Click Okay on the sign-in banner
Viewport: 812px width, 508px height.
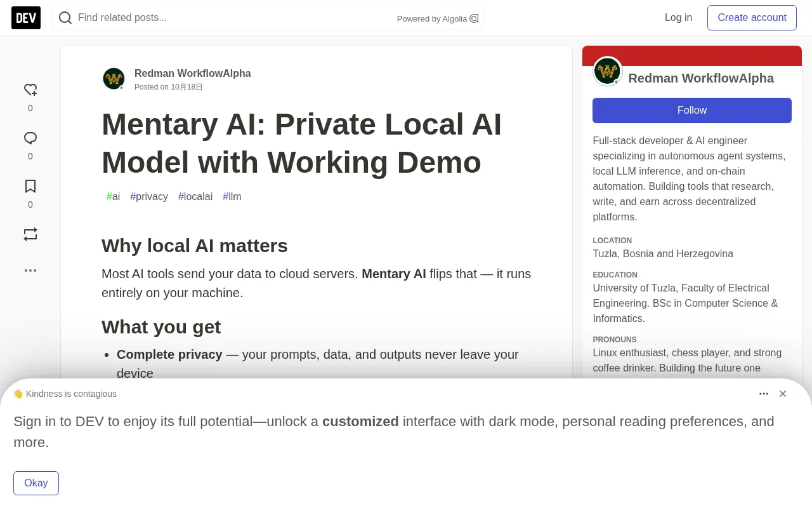click(x=36, y=483)
